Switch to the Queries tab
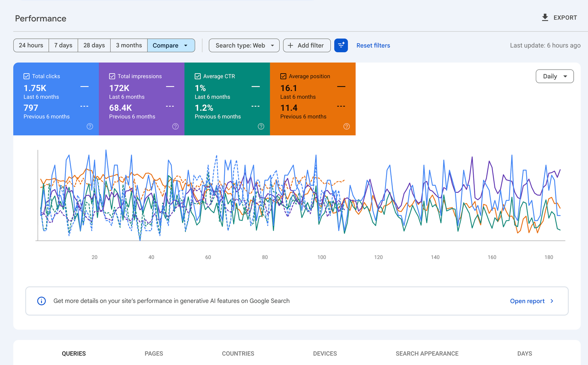The width and height of the screenshot is (588, 365). click(x=73, y=354)
